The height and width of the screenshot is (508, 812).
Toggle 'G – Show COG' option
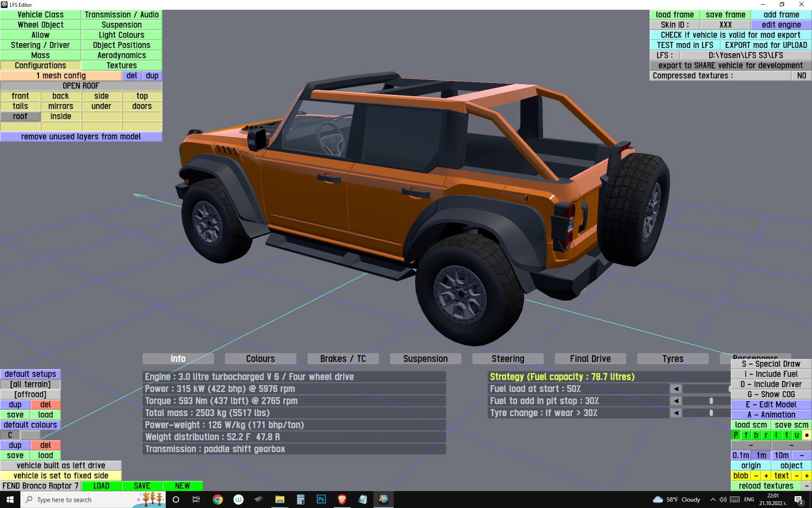click(x=771, y=394)
